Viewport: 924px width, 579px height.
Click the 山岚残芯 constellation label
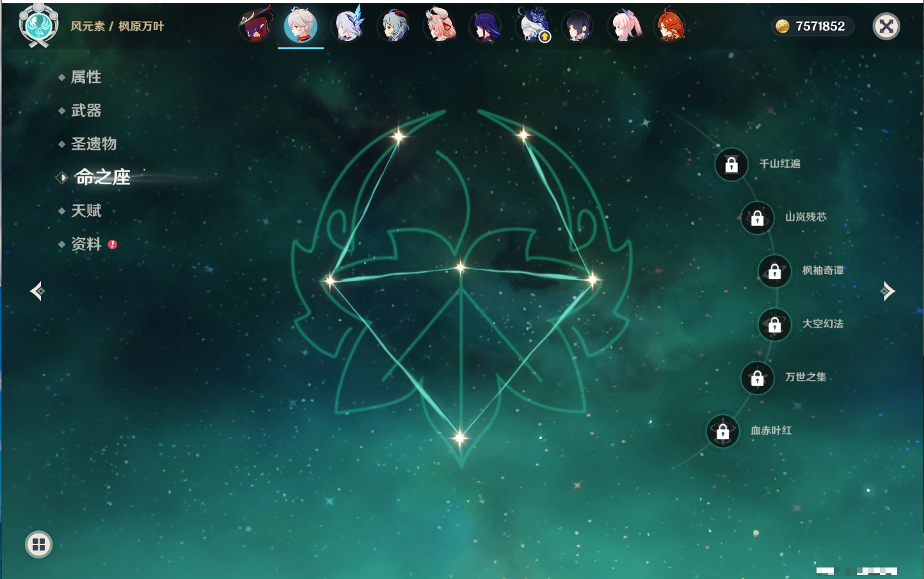point(806,217)
